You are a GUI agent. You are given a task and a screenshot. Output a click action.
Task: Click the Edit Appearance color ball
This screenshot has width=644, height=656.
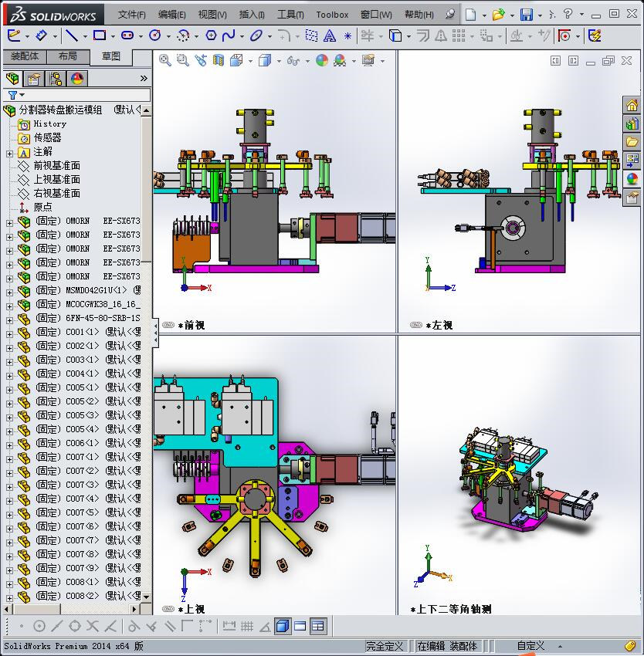click(x=322, y=61)
